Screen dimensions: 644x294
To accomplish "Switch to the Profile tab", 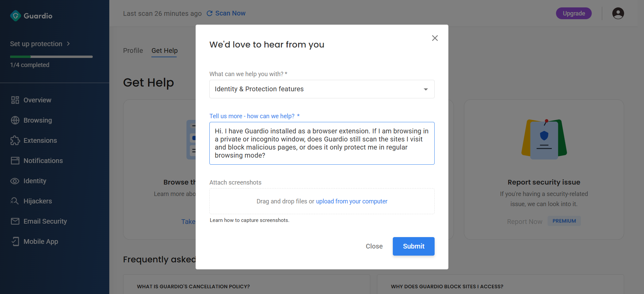I will coord(133,51).
